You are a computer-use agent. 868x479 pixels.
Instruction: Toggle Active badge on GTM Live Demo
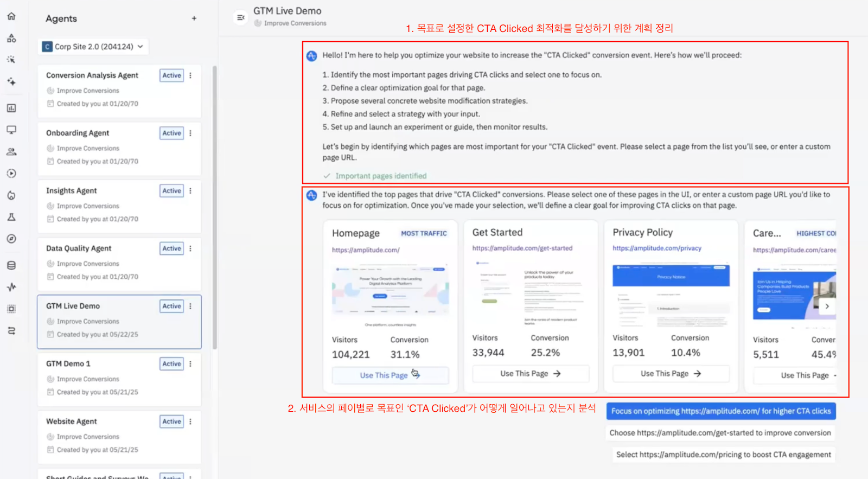tap(172, 306)
